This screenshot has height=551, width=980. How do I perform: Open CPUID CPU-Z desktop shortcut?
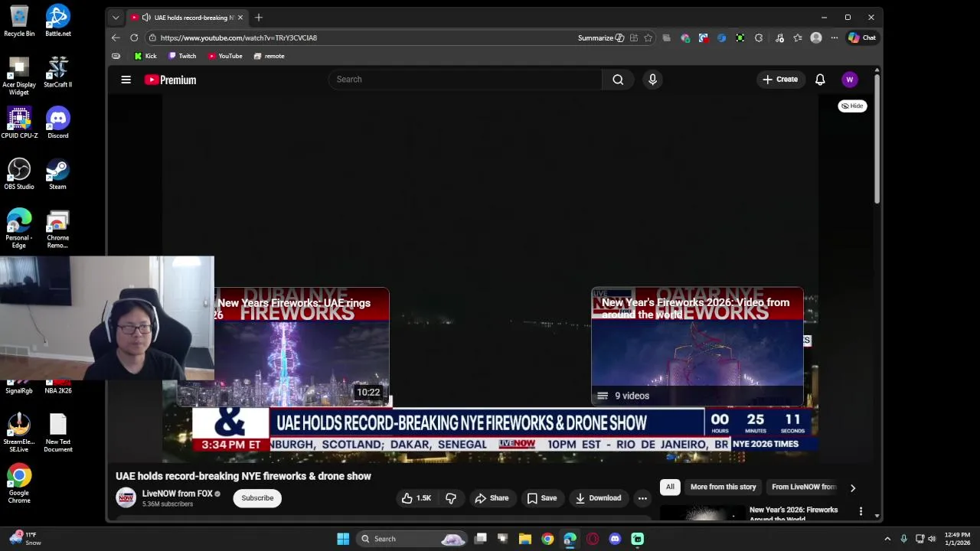click(x=19, y=123)
